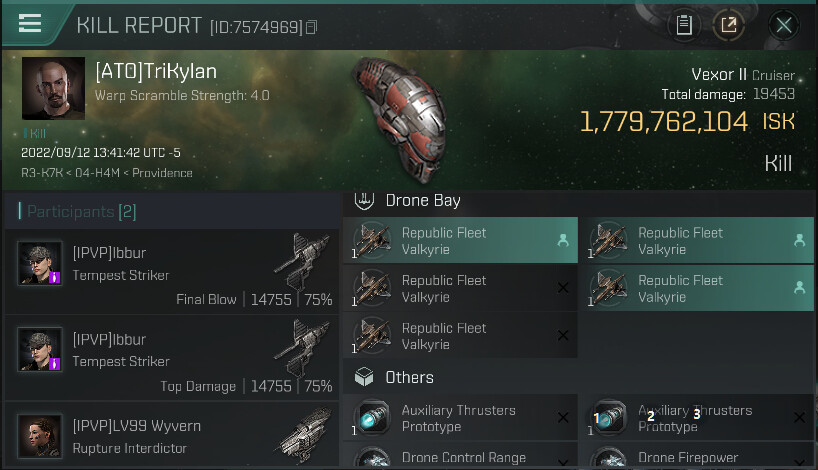818x470 pixels.
Task: Click the clipboard copy report icon
Action: [684, 25]
